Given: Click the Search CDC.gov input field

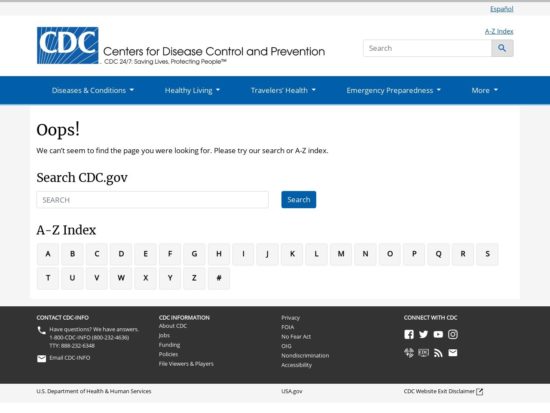Looking at the screenshot, I should [153, 200].
